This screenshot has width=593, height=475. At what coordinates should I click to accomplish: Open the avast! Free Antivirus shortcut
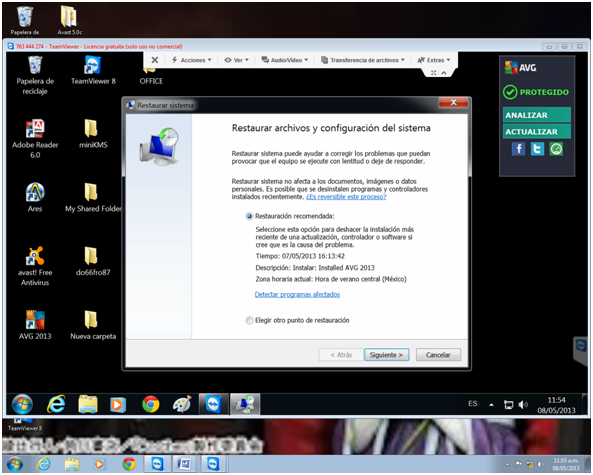(35, 266)
